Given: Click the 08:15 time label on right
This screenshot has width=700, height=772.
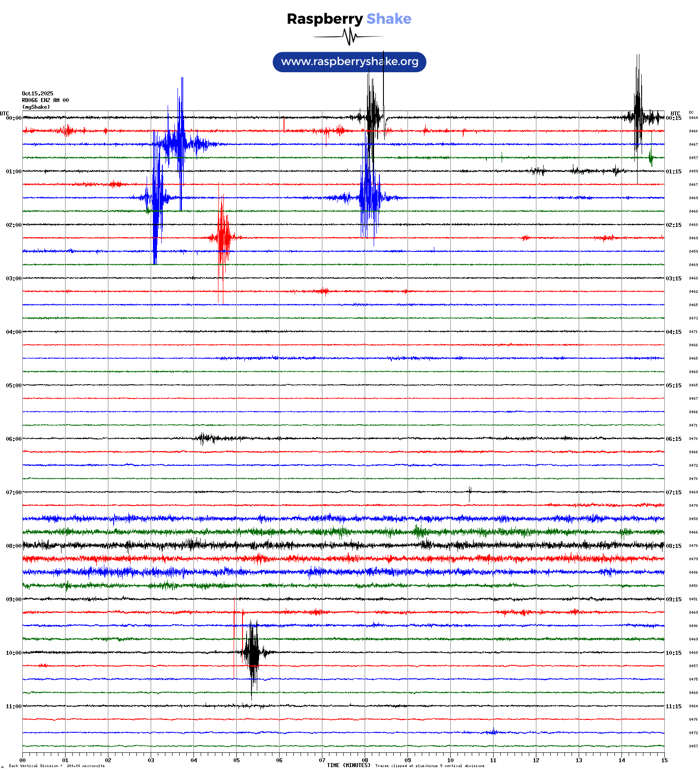Looking at the screenshot, I should click(x=673, y=546).
